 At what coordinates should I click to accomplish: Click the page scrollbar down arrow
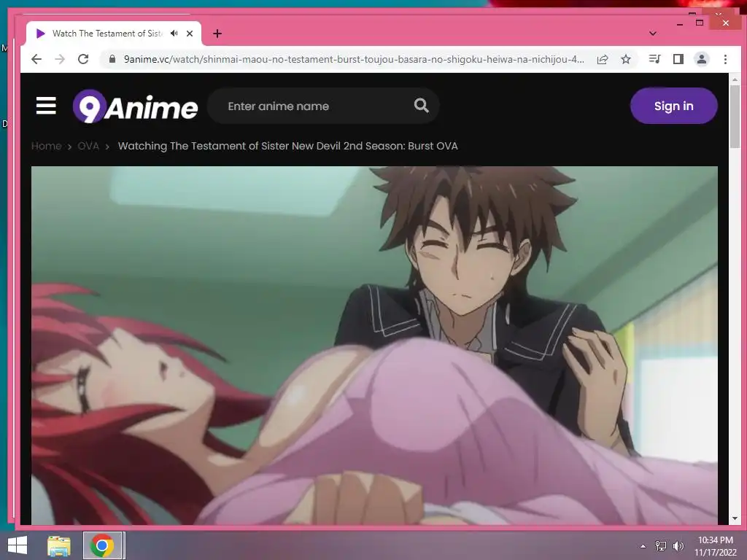[x=735, y=518]
